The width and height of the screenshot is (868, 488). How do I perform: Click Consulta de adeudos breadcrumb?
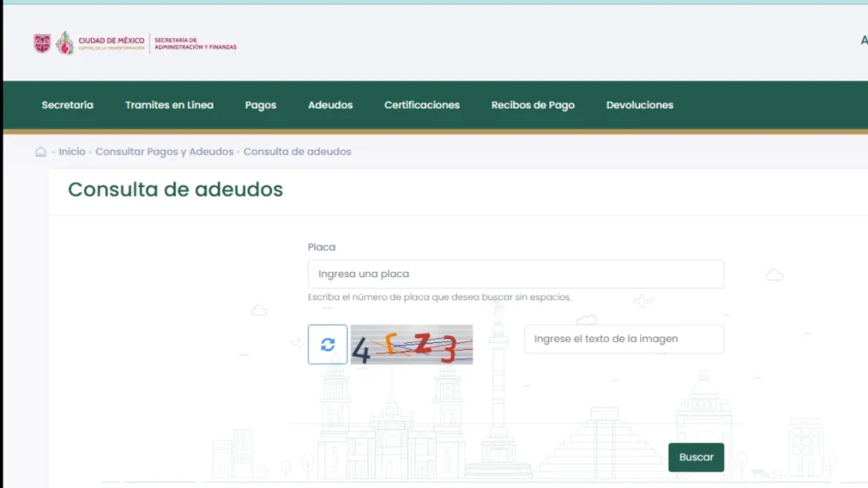298,152
